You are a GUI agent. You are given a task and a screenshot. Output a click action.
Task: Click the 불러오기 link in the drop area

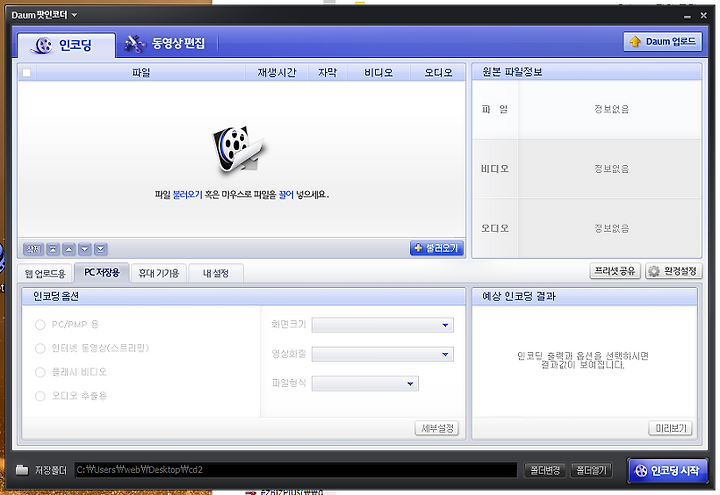click(x=187, y=195)
